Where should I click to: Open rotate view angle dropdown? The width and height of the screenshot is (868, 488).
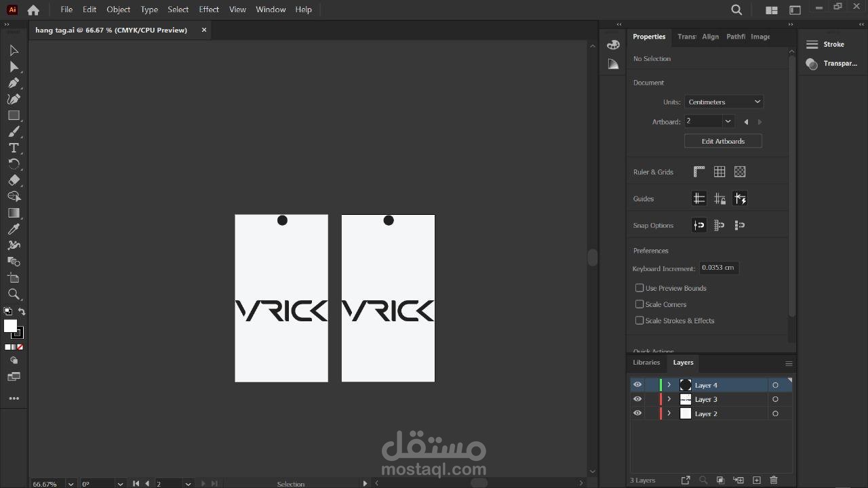click(x=120, y=484)
